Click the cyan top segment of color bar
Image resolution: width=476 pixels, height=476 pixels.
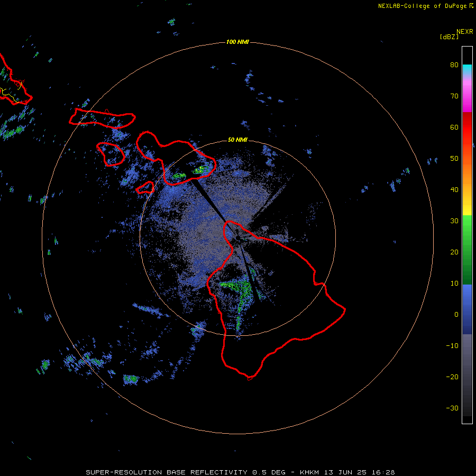467,69
